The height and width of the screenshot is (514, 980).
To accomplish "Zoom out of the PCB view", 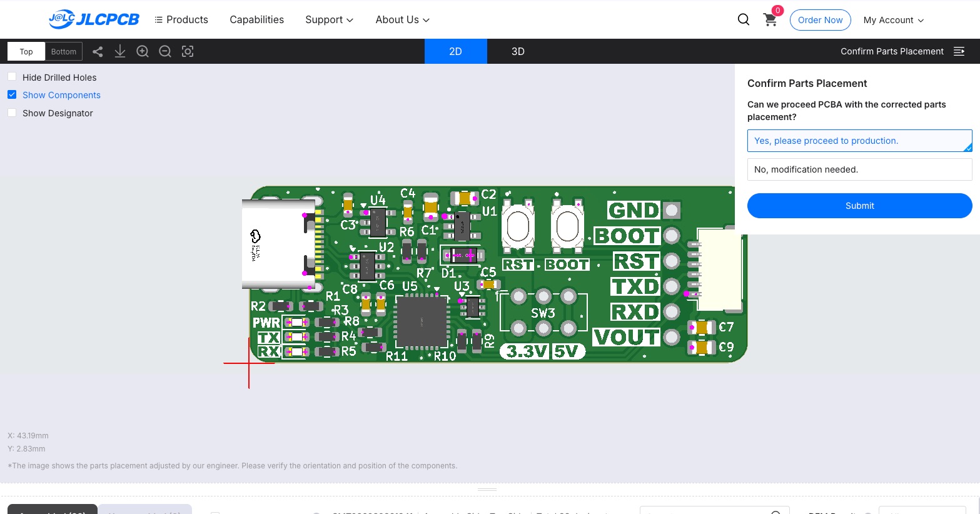I will (x=165, y=51).
